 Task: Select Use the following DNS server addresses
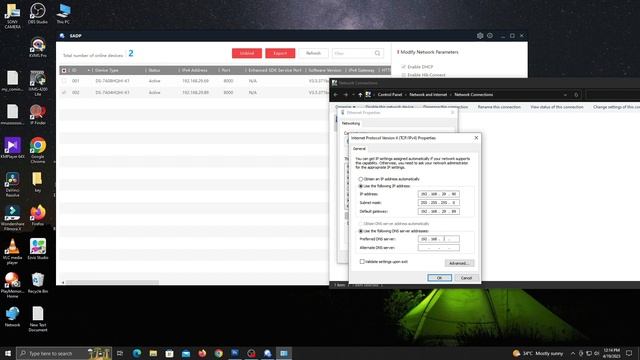pos(361,231)
